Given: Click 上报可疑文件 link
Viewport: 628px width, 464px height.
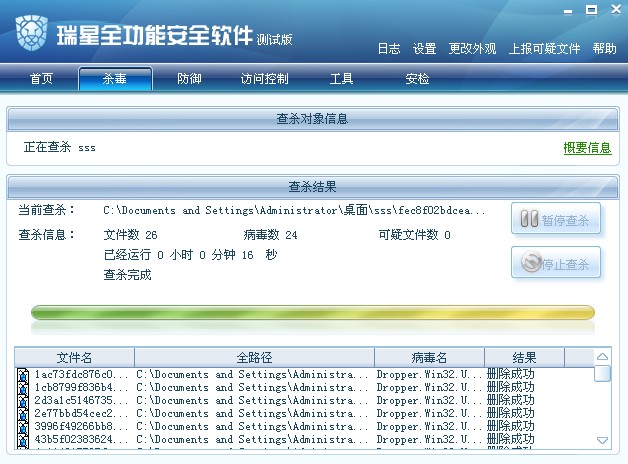Looking at the screenshot, I should (544, 49).
